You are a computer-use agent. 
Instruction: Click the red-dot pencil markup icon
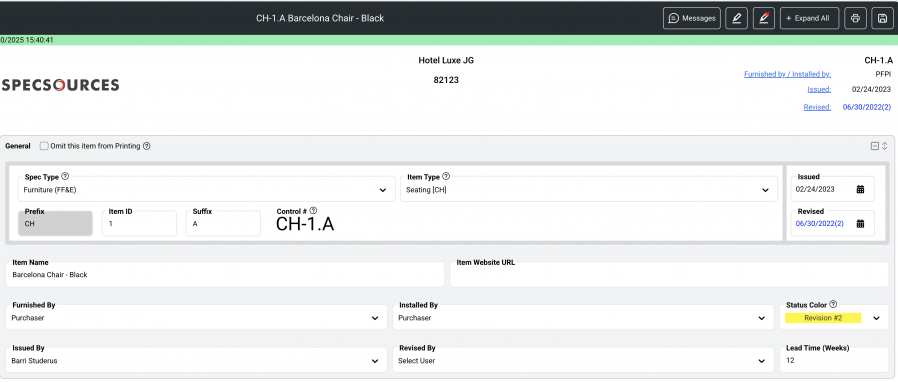[763, 18]
